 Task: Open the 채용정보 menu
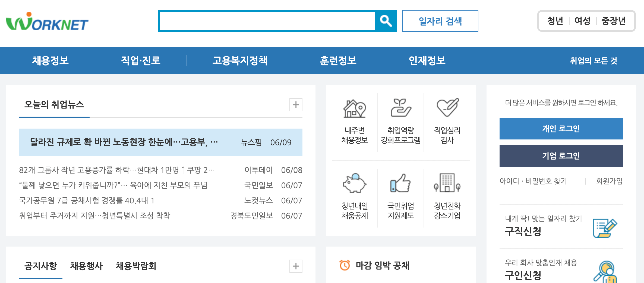(50, 61)
